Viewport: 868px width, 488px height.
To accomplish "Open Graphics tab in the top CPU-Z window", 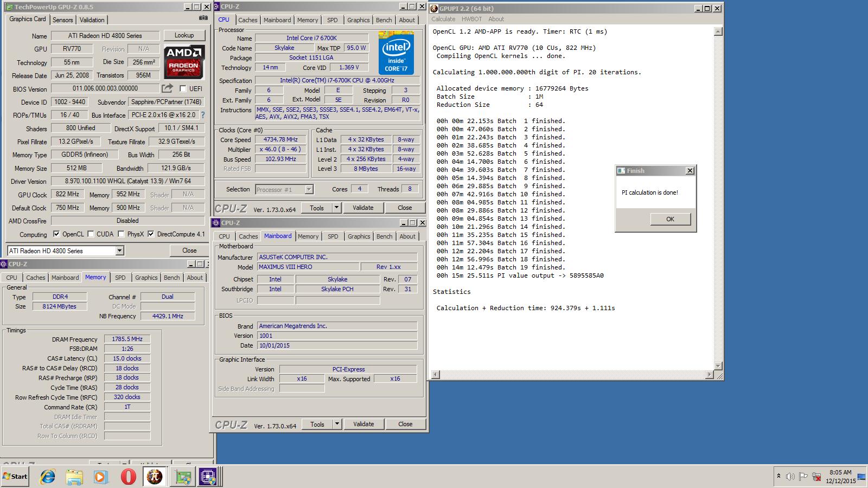I will click(359, 20).
